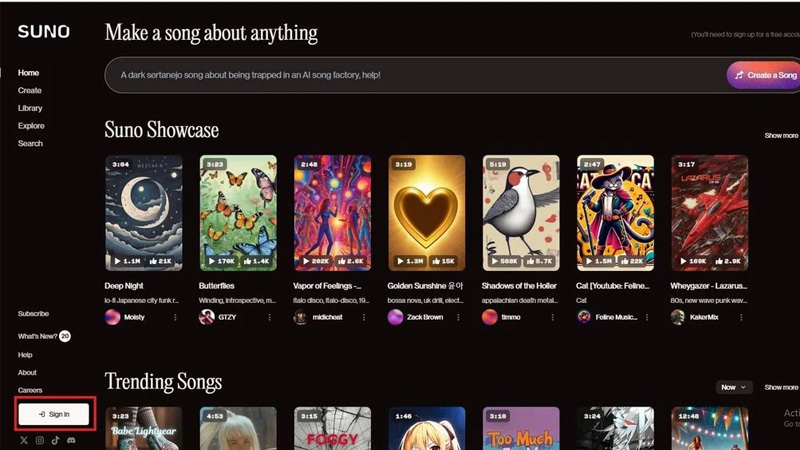Open the FOGGY trending thumbnail
This screenshot has height=450, width=800.
point(333,428)
